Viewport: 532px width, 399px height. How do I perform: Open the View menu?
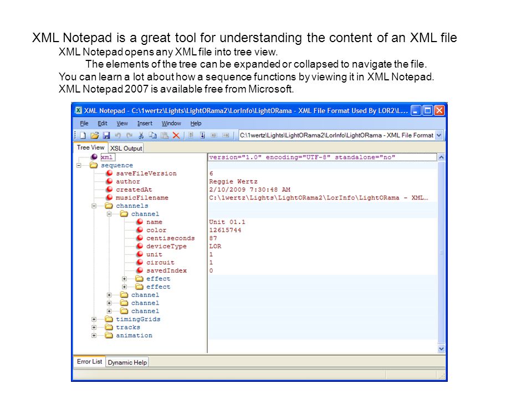pos(122,123)
